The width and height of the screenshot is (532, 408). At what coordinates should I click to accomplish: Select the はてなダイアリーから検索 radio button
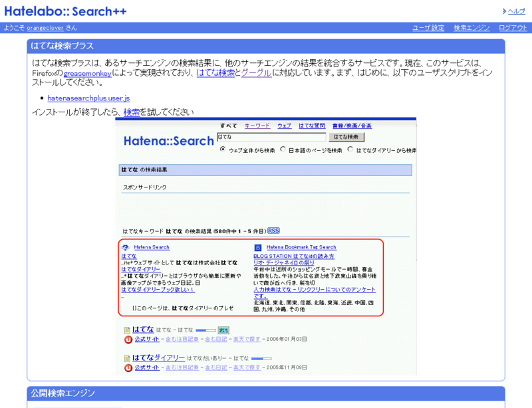click(350, 149)
